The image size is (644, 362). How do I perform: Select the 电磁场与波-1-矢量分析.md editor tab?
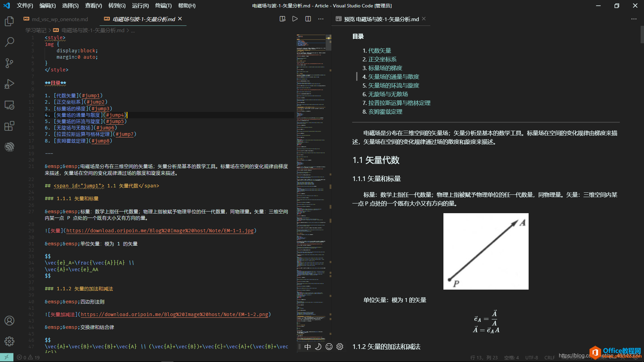pyautogui.click(x=144, y=19)
